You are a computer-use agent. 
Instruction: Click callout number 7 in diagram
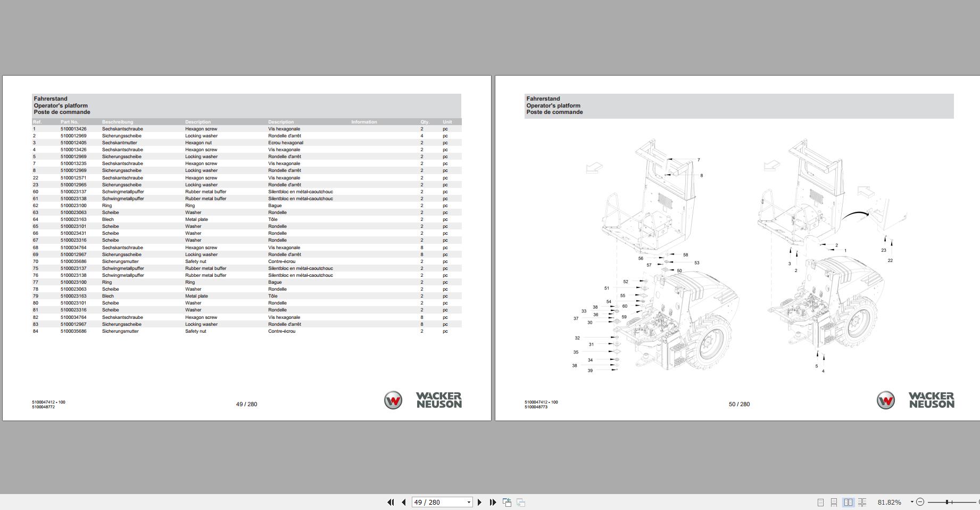tap(699, 160)
